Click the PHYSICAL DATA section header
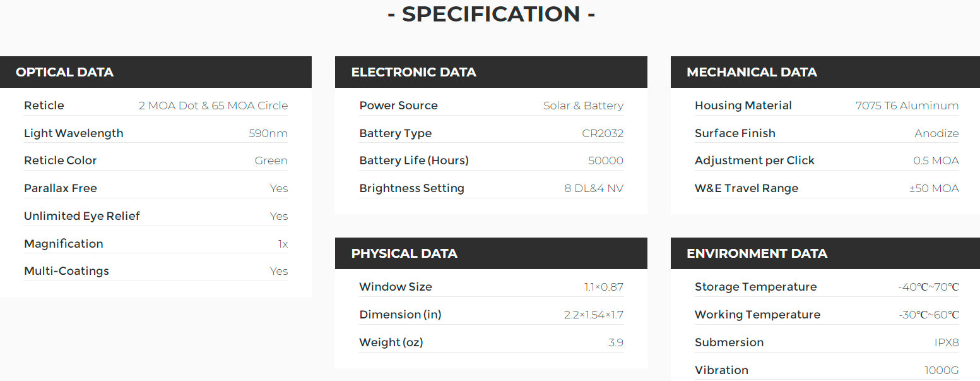Viewport: 980px width, 381px height. point(404,253)
